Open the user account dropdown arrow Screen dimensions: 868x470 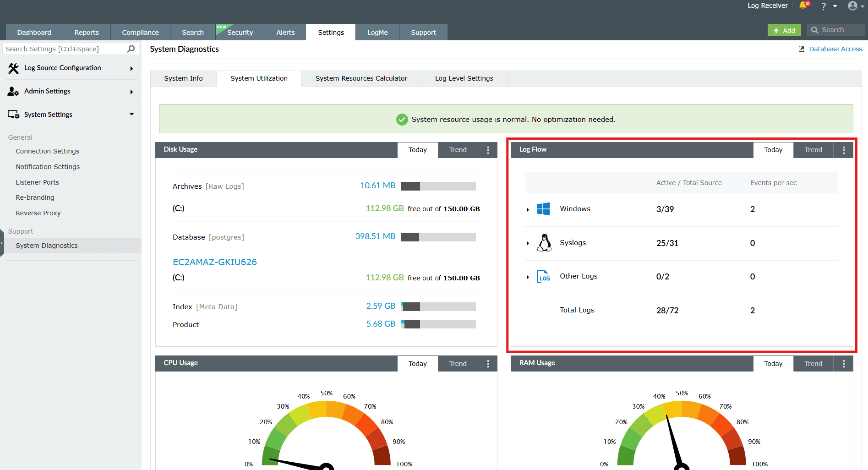pos(863,6)
